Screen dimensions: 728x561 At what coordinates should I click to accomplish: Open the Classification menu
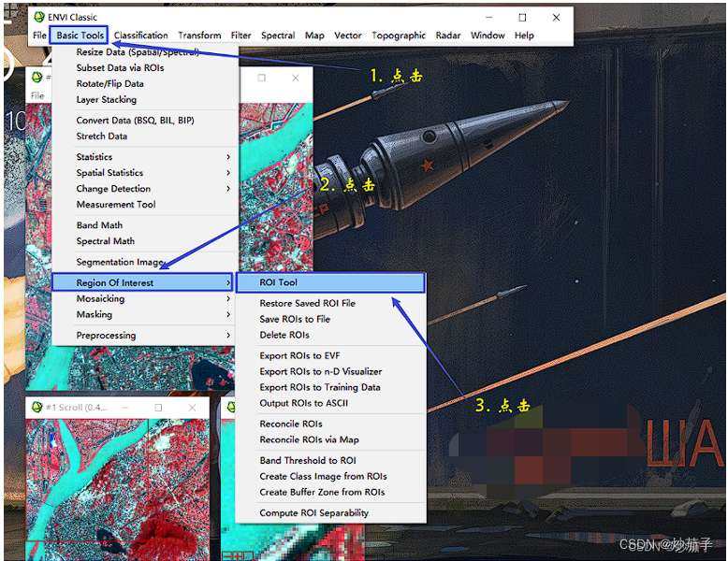[140, 36]
